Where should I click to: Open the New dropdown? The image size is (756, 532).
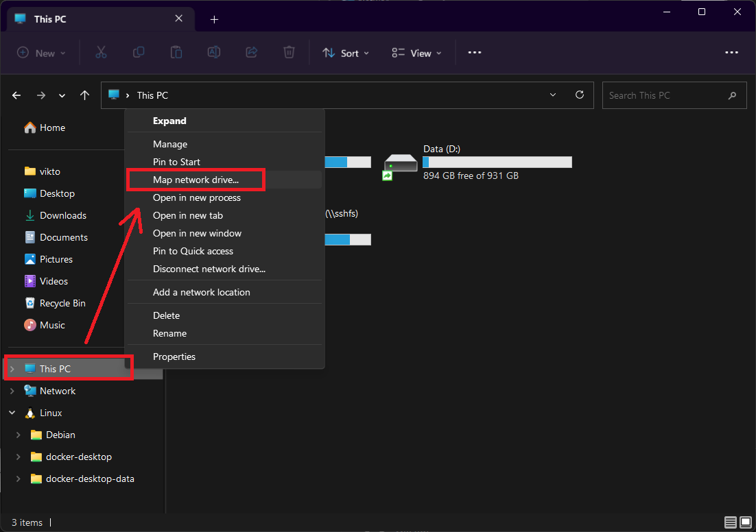(41, 53)
